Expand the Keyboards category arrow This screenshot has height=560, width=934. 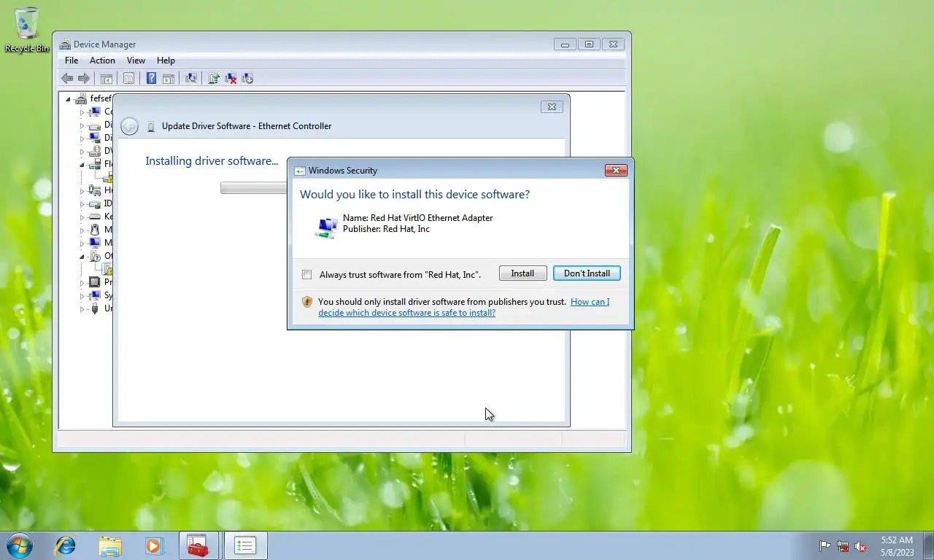(82, 217)
